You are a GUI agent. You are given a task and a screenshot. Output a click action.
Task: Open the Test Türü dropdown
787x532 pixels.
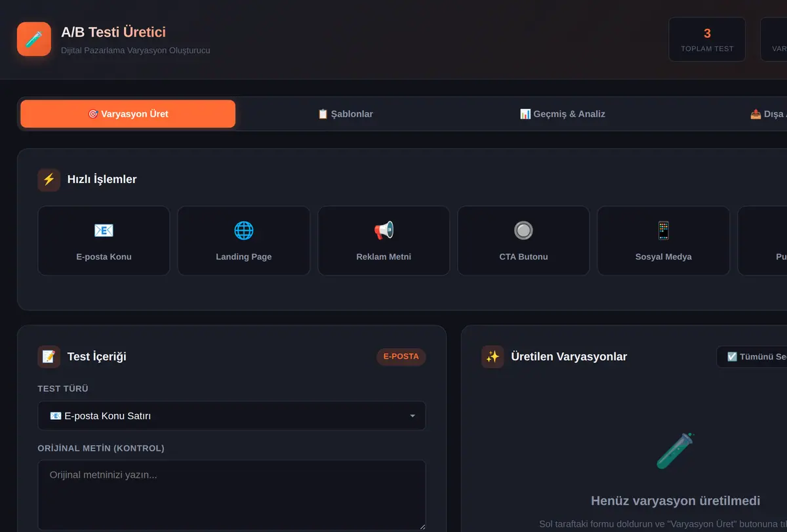coord(232,416)
